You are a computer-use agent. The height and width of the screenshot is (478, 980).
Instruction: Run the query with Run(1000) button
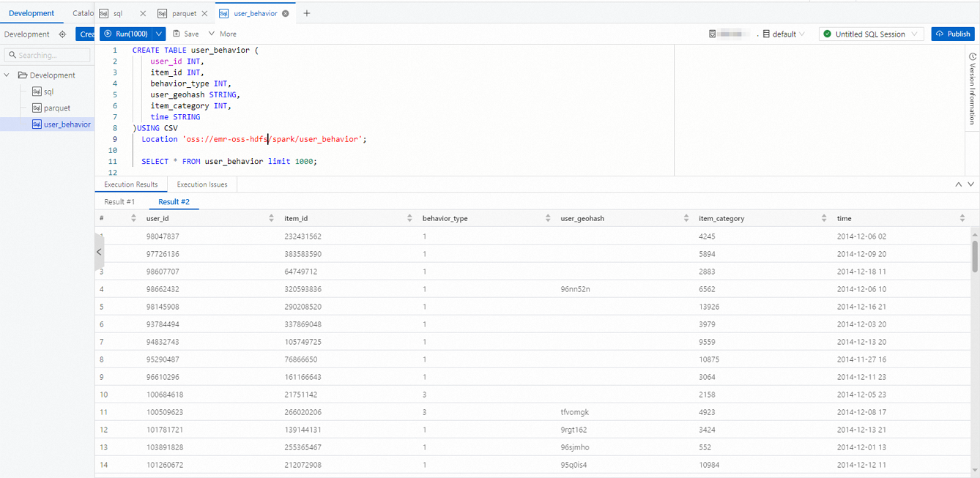pyautogui.click(x=126, y=34)
